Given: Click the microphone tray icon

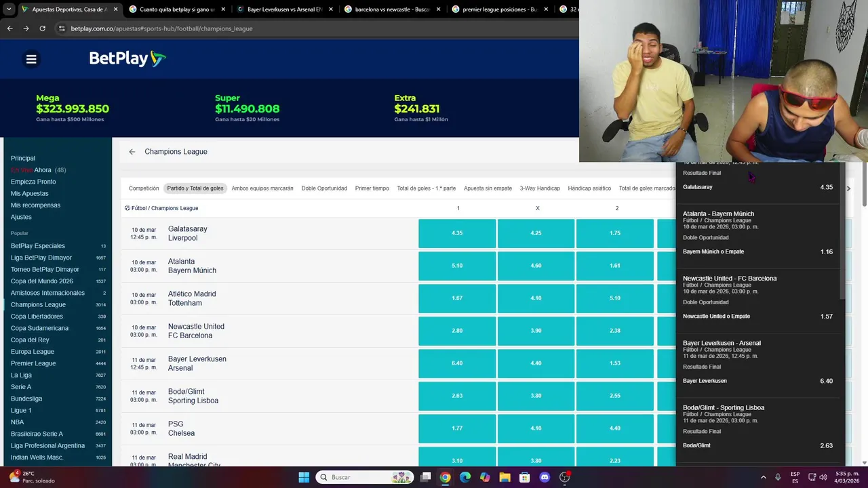Looking at the screenshot, I should [x=778, y=477].
